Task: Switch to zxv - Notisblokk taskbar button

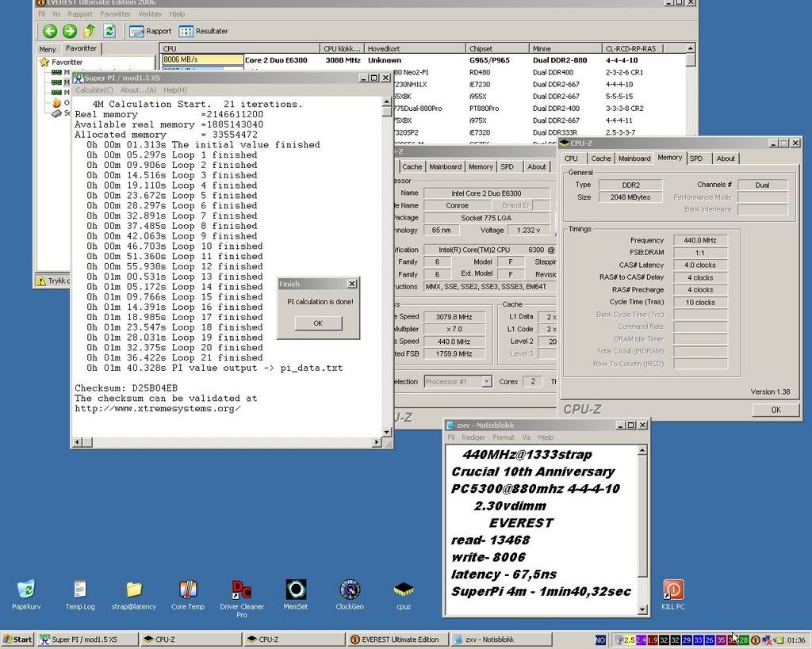Action: click(x=501, y=639)
